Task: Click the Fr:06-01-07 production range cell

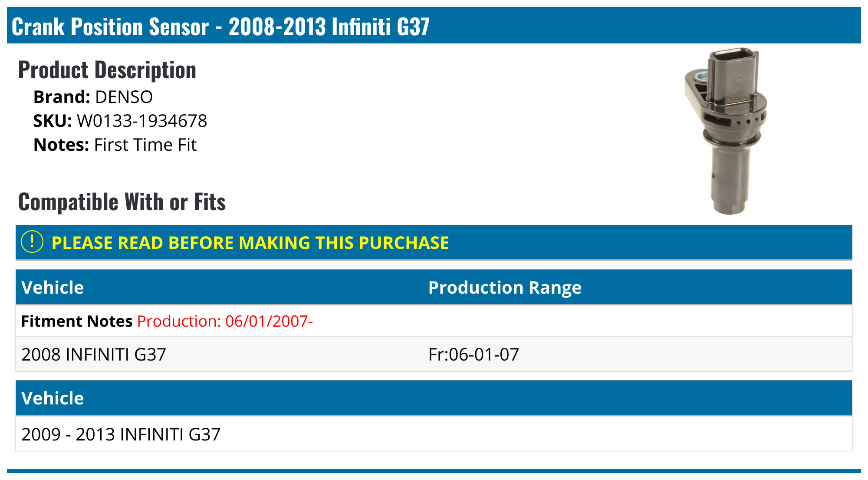Action: pyautogui.click(x=473, y=354)
